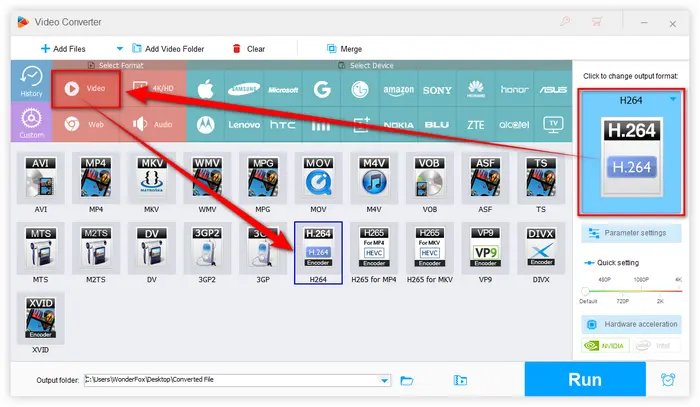Choose the ZTE device brand

[476, 125]
